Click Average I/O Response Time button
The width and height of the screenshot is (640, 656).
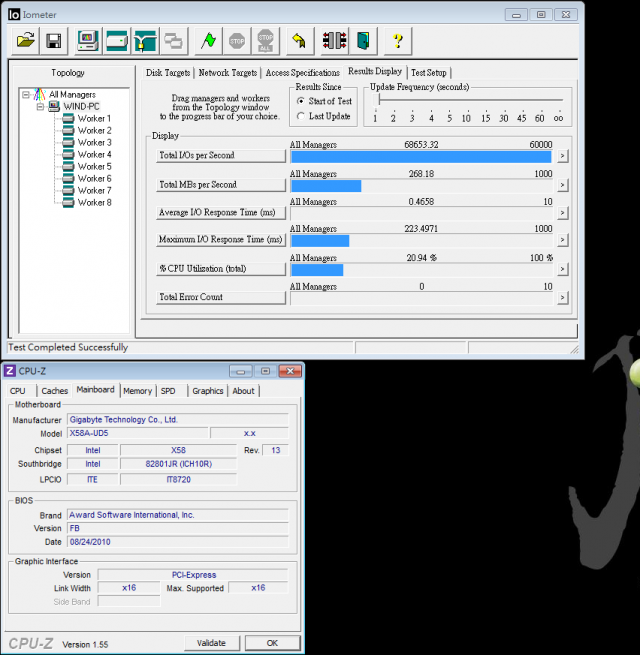221,213
